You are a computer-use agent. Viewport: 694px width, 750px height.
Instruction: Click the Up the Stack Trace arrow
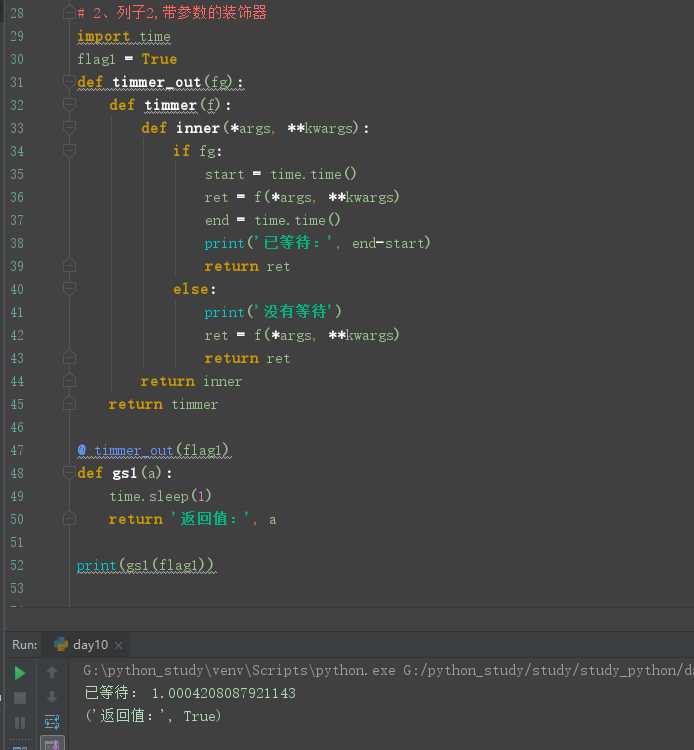point(52,672)
